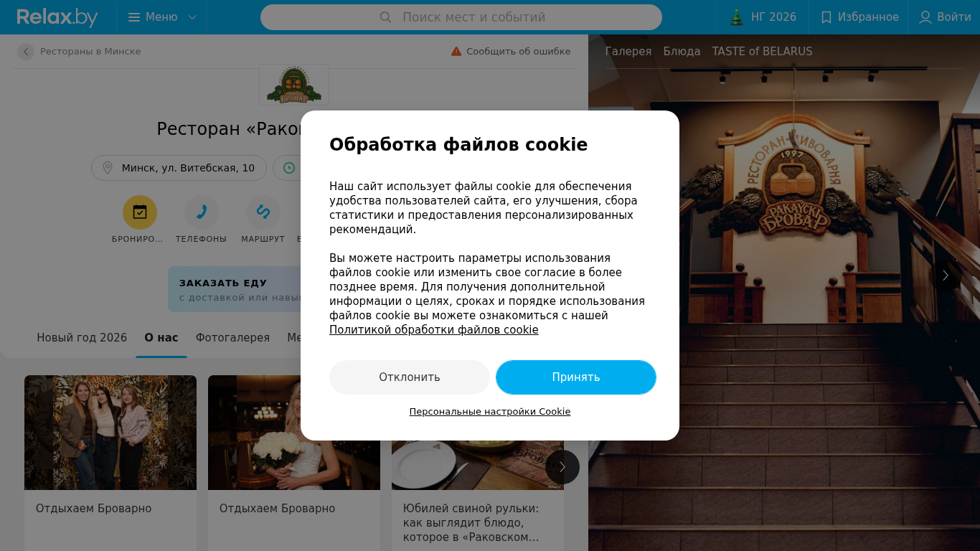This screenshot has height=551, width=980.
Task: Focus the Поиск мест и событий field
Action: (x=461, y=17)
